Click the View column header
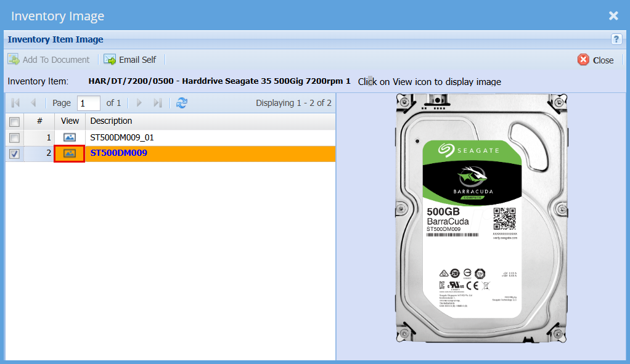Image resolution: width=630 pixels, height=364 pixels. (x=70, y=121)
